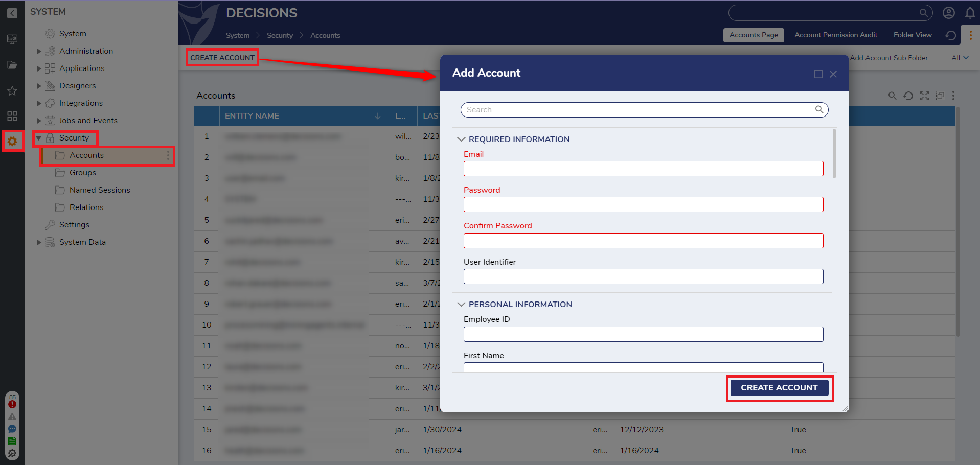The width and height of the screenshot is (980, 465).
Task: Switch to Accounts Page tab
Action: tap(754, 35)
